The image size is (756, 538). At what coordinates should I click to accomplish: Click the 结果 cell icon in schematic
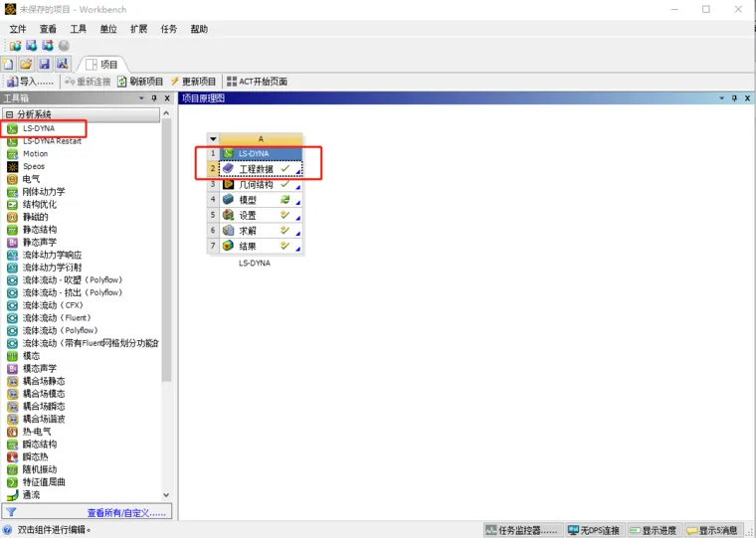228,246
